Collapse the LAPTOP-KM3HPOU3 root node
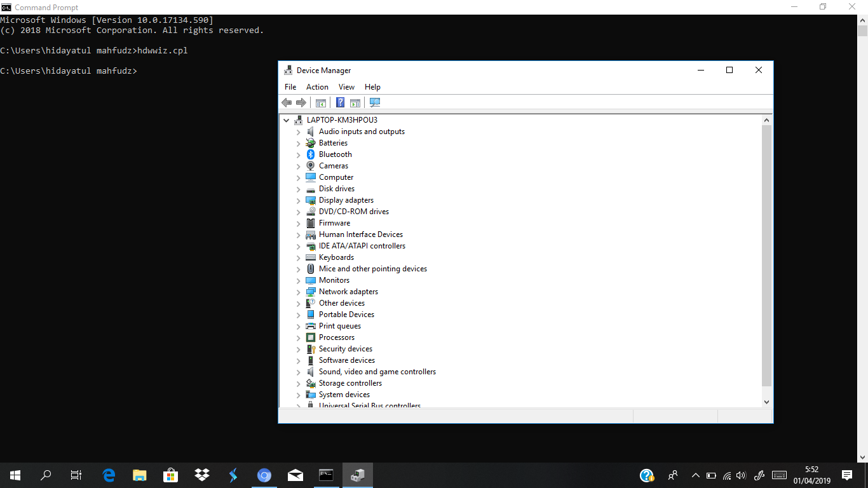The width and height of the screenshot is (868, 488). tap(287, 120)
